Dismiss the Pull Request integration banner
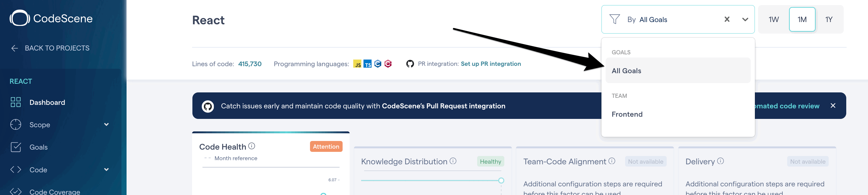The width and height of the screenshot is (868, 195). point(833,105)
